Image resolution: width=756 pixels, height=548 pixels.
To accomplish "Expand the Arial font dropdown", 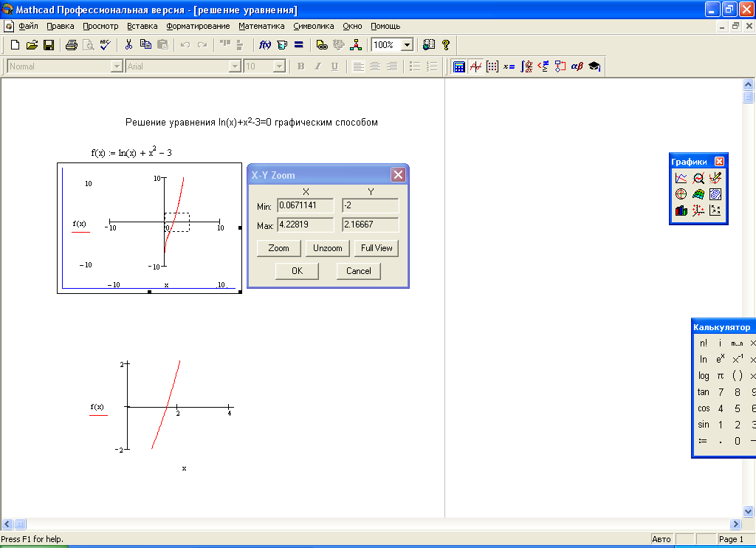I will [x=235, y=66].
